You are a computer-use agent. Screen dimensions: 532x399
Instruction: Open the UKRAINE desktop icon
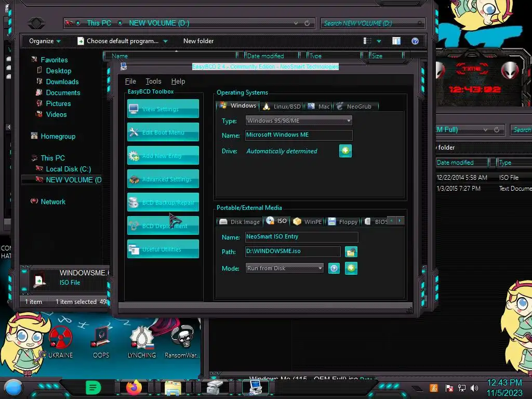[x=60, y=342]
